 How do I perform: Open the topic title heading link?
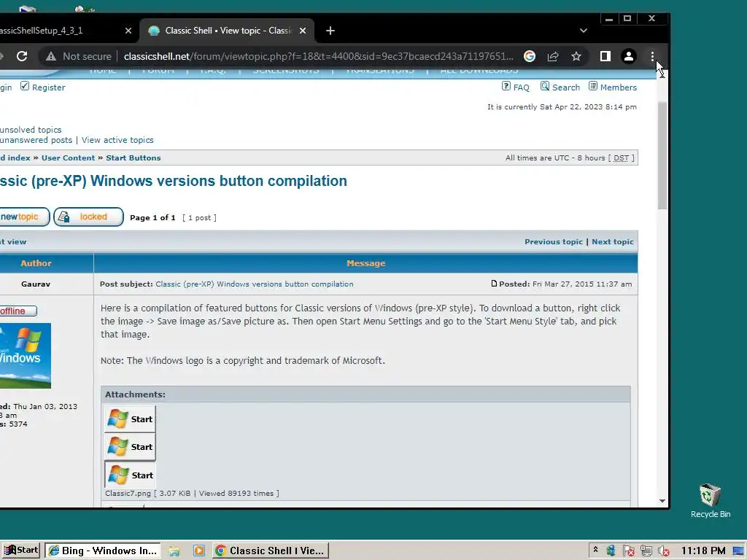click(174, 181)
